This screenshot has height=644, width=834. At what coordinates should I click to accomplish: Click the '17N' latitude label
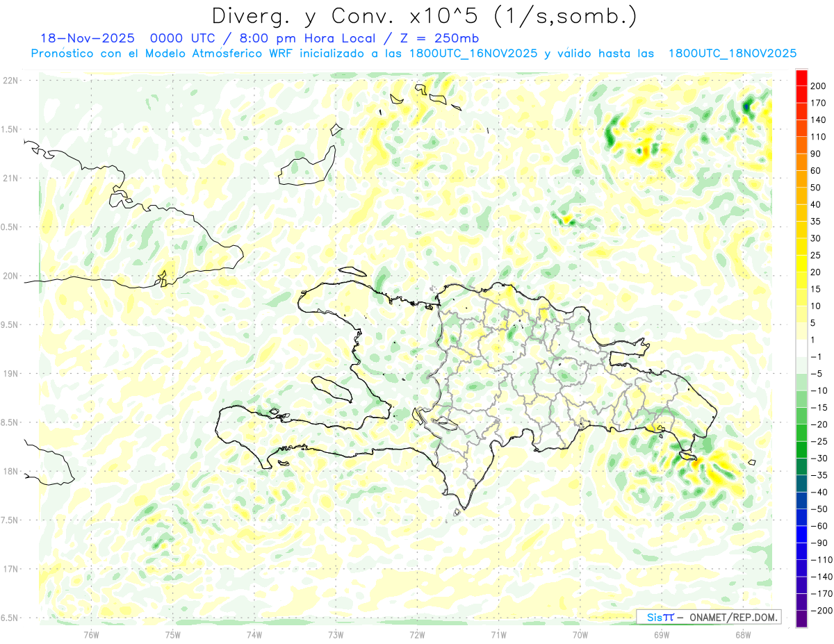point(11,570)
